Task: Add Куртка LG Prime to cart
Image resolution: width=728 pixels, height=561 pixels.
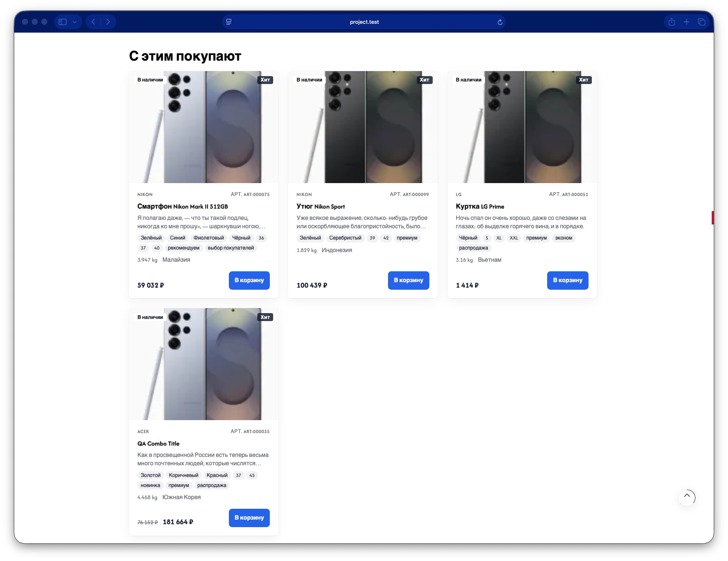Action: pyautogui.click(x=568, y=280)
